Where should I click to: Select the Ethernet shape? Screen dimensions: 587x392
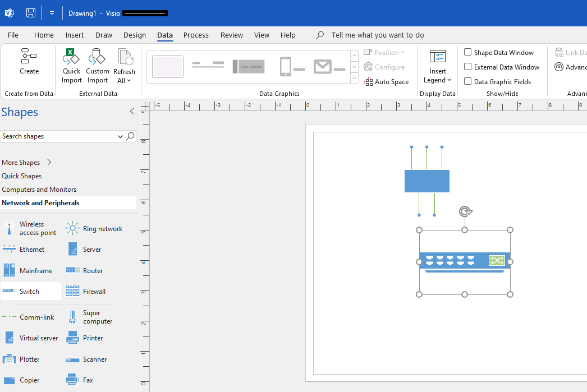pyautogui.click(x=24, y=249)
